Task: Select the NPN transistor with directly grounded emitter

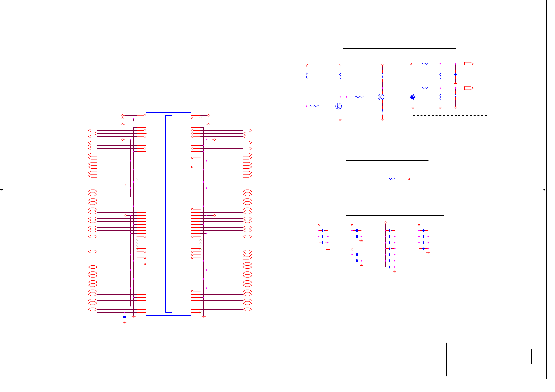Action: (x=338, y=106)
